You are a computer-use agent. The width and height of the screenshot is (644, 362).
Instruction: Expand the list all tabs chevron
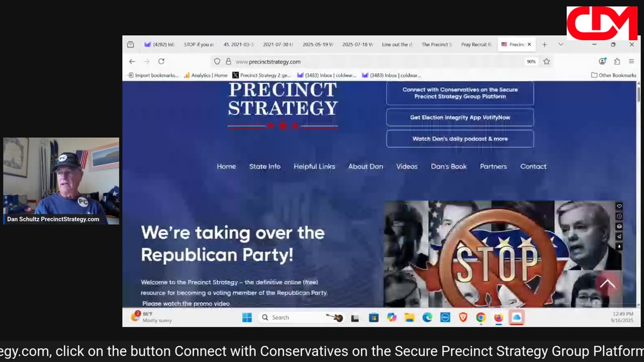point(560,44)
